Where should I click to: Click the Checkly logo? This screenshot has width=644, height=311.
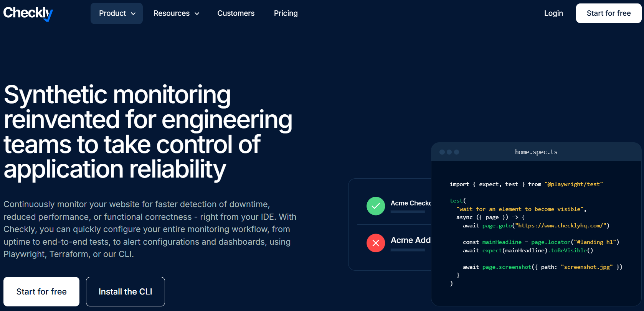(28, 13)
